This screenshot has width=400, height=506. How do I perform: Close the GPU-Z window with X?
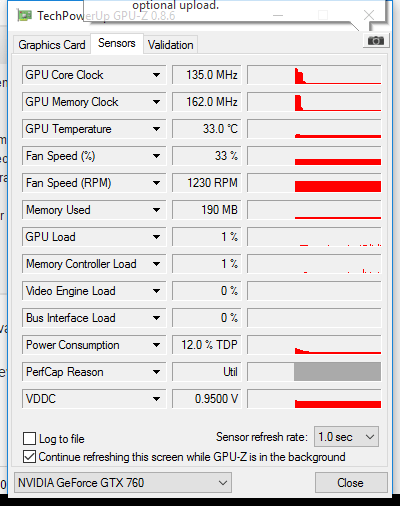[x=369, y=15]
